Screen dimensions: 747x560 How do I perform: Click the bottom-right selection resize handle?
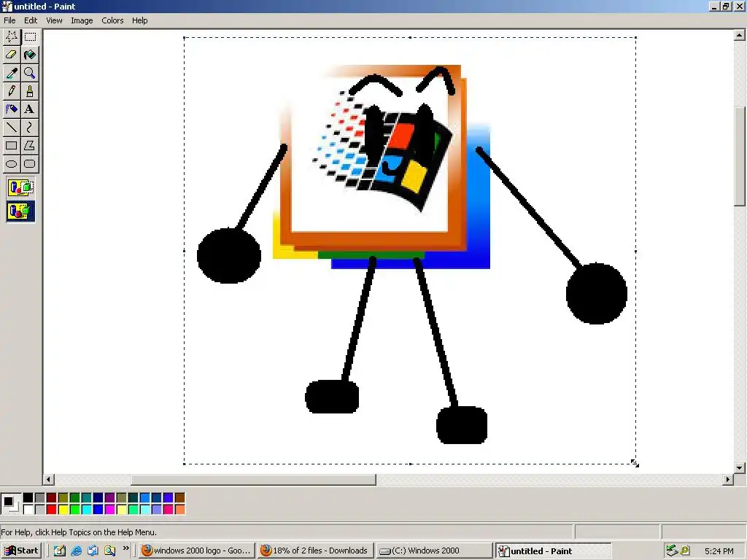coord(635,463)
